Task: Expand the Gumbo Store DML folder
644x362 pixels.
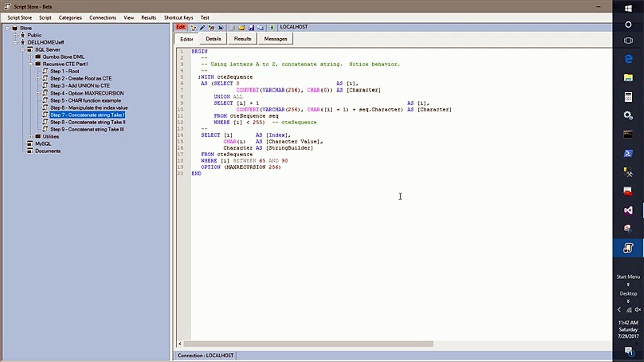Action: click(30, 57)
